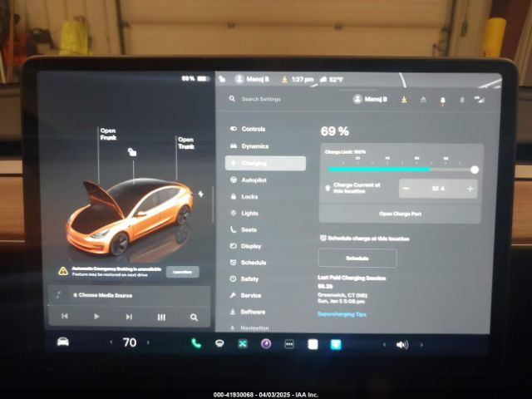Select the Charging menu item
Image resolution: width=532 pixels, height=399 pixels.
[x=265, y=163]
